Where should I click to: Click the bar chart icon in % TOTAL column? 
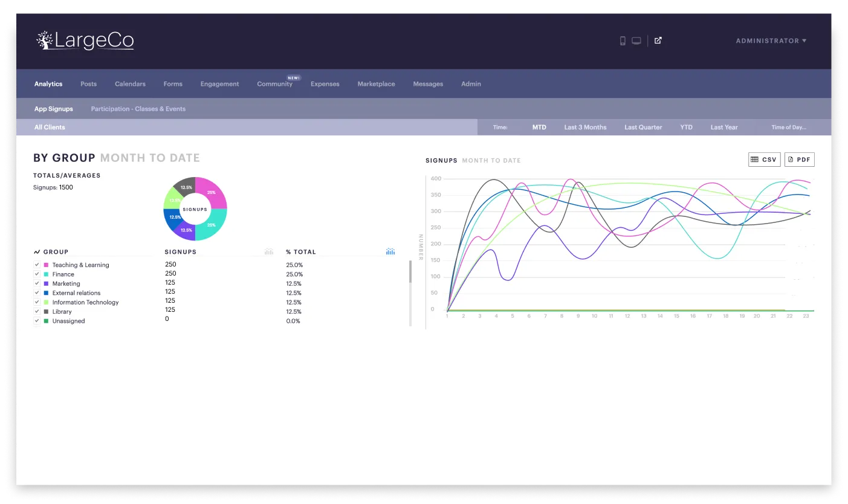pyautogui.click(x=390, y=251)
